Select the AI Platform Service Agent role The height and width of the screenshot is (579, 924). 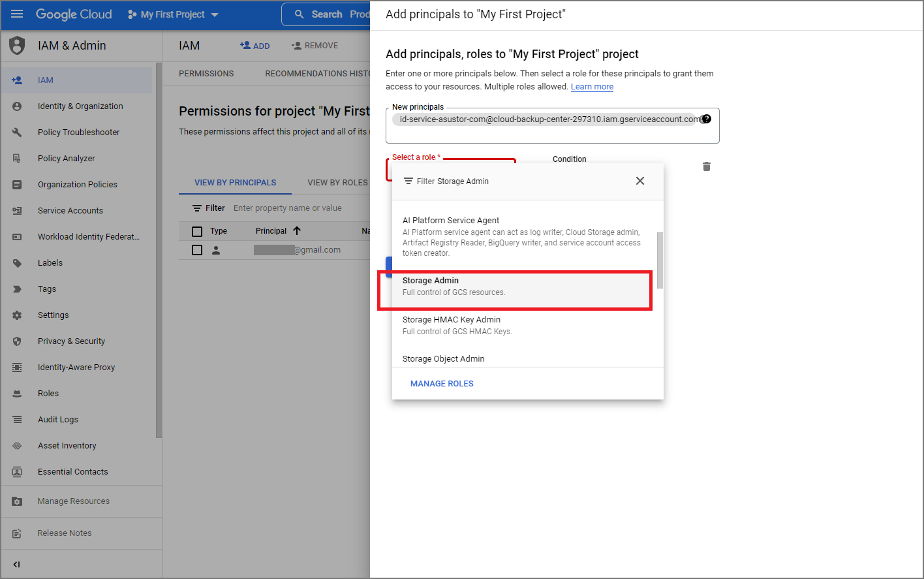[524, 236]
